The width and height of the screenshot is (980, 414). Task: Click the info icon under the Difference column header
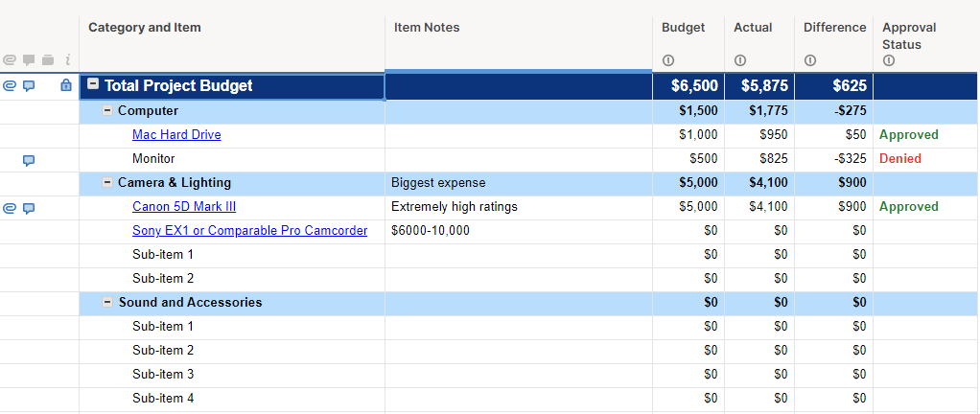[810, 61]
